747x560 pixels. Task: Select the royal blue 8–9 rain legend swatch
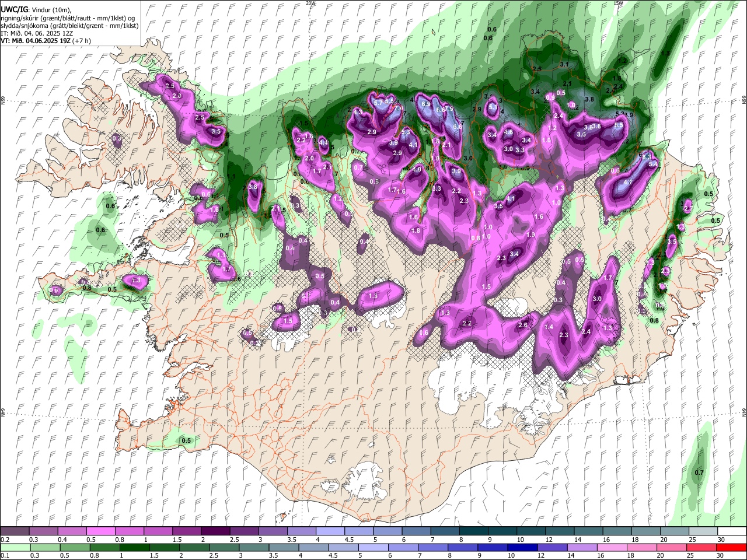click(x=463, y=547)
